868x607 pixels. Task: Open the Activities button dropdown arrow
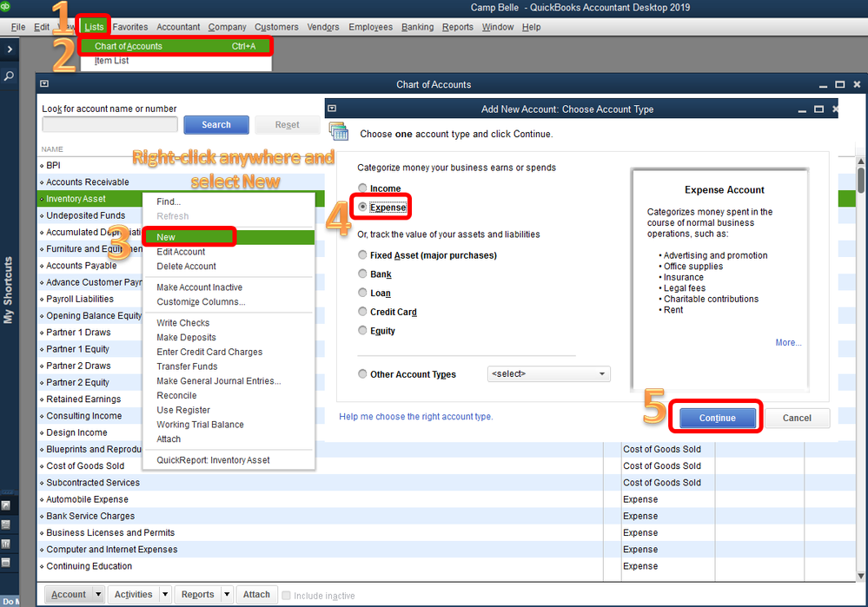coord(165,594)
